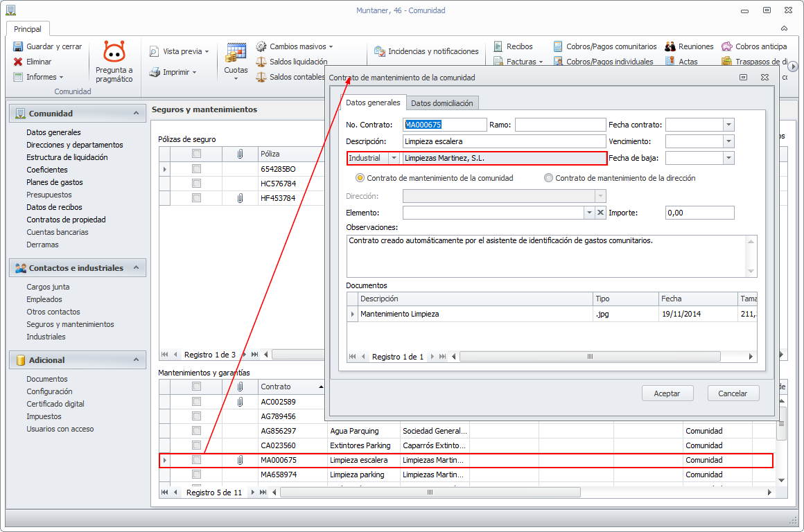Open the Recibos icon
This screenshot has height=532, width=804.
[x=498, y=46]
